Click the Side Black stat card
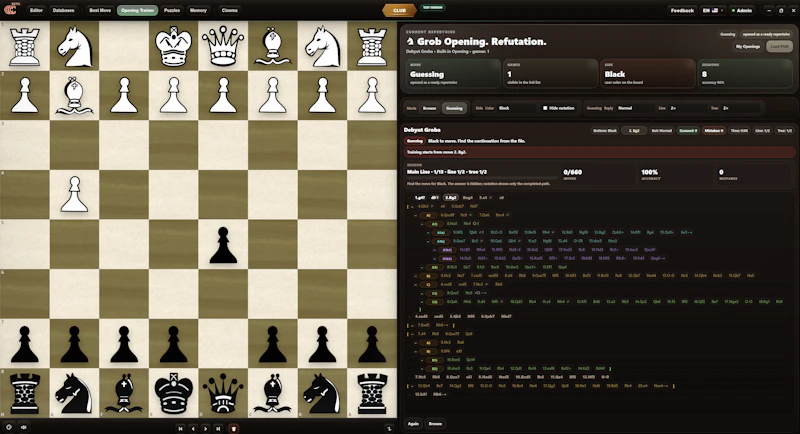The width and height of the screenshot is (800, 434). (647, 73)
